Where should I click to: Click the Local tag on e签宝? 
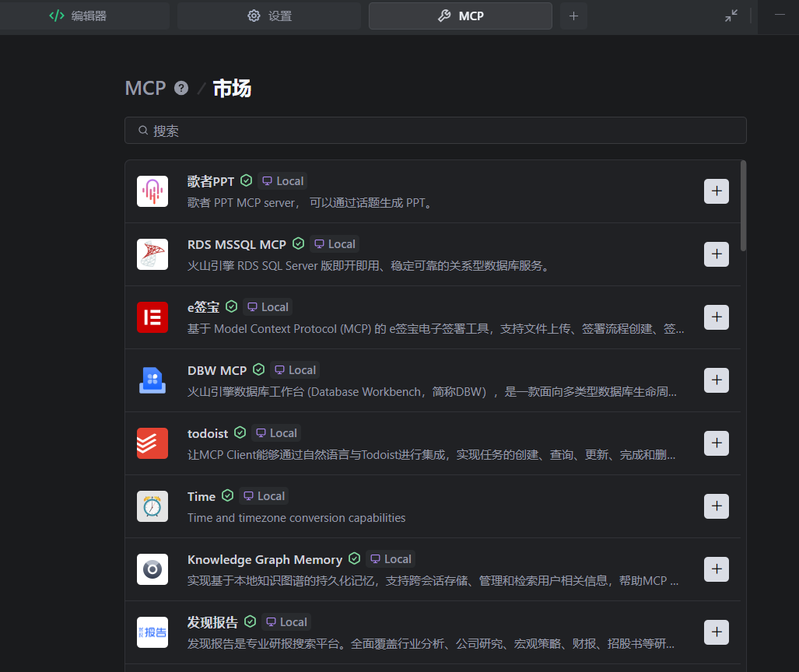(268, 306)
